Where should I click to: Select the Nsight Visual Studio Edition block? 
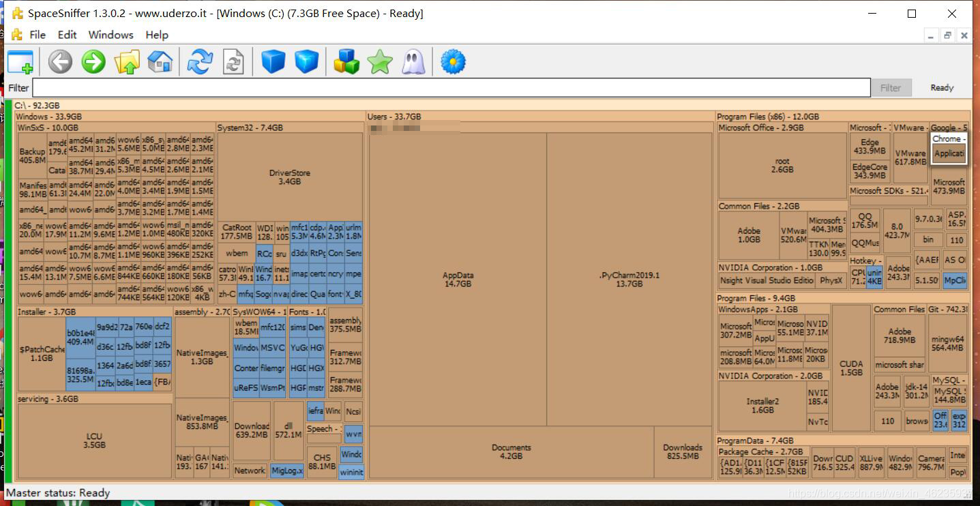pos(767,280)
